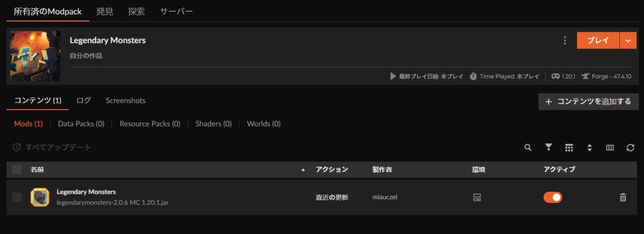Expand the dropdown arrow beside プレイ

[x=628, y=41]
